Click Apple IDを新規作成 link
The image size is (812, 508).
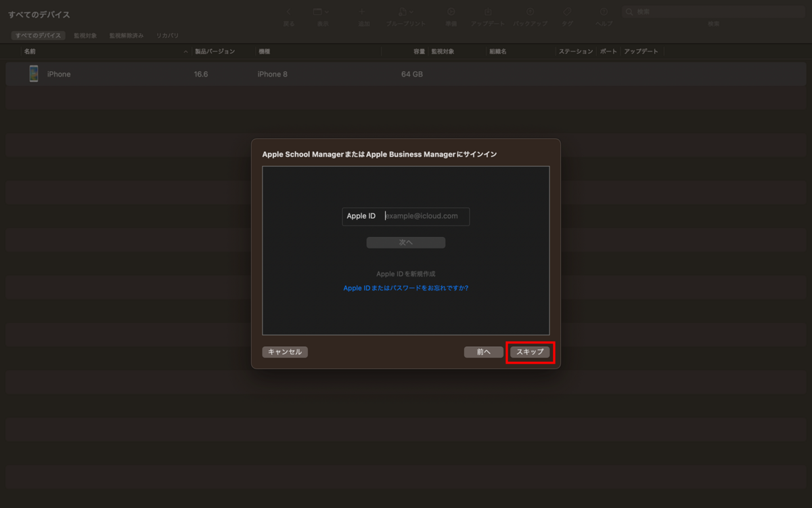pyautogui.click(x=406, y=274)
